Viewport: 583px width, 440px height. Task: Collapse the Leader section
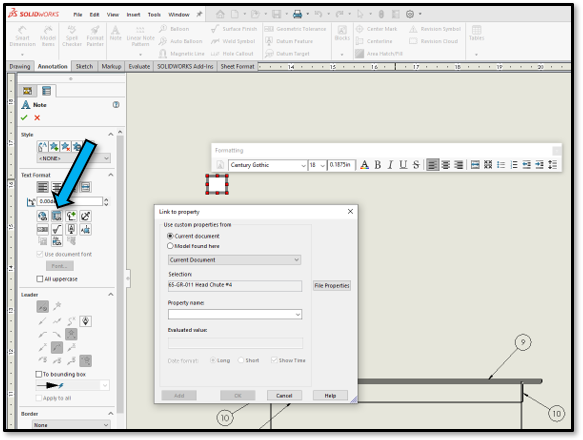pyautogui.click(x=111, y=295)
